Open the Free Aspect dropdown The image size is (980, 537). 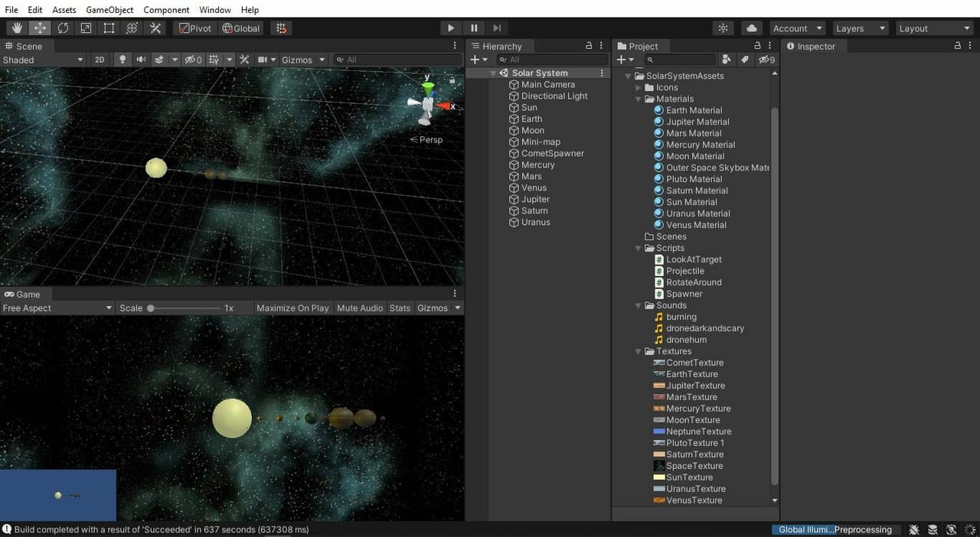click(57, 308)
